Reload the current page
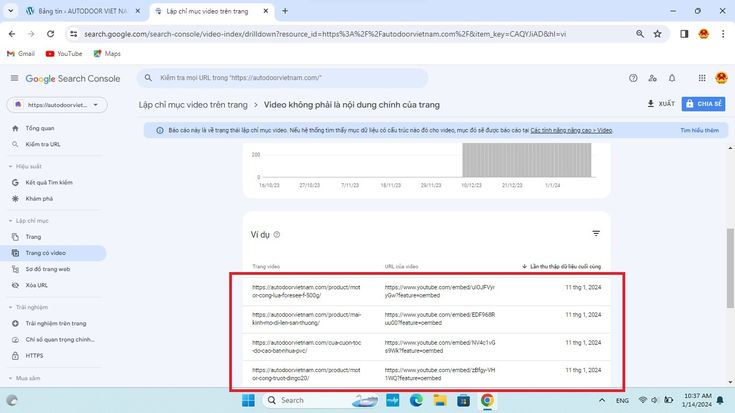Screen dimensions: 735x413 50,34
